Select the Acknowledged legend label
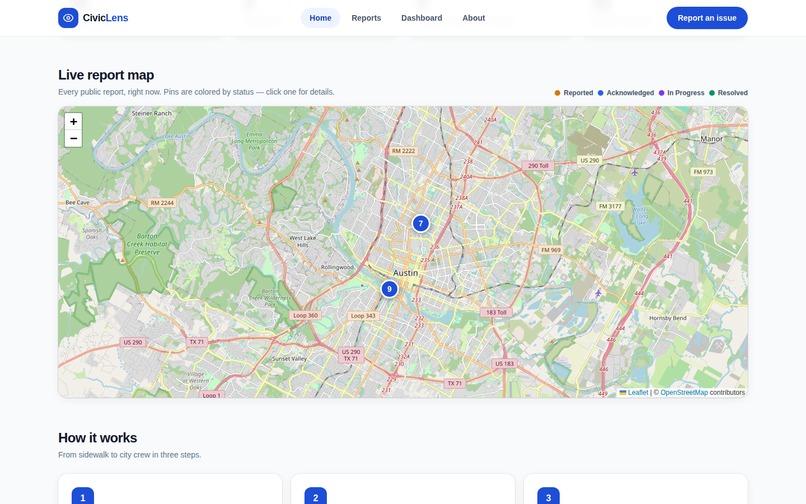 (630, 93)
